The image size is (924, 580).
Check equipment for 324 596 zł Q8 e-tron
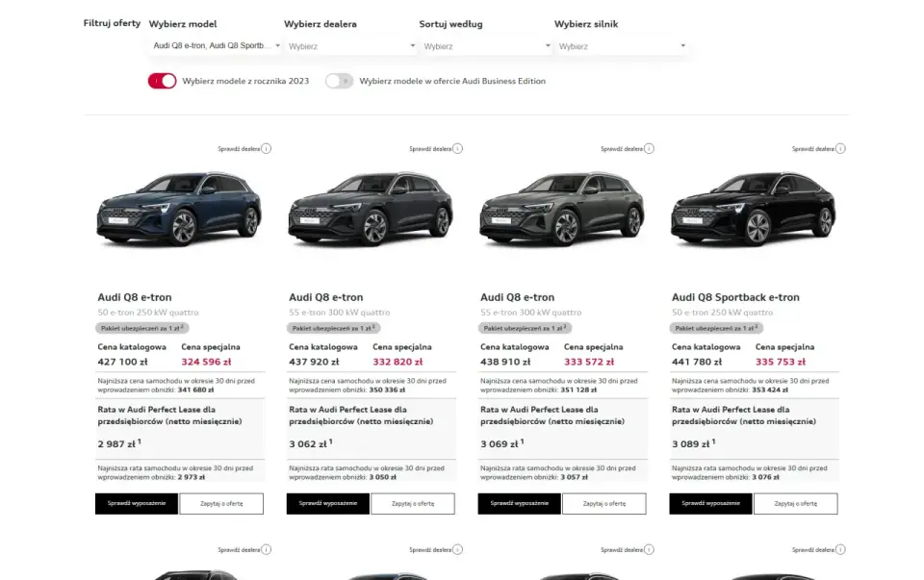click(x=137, y=504)
